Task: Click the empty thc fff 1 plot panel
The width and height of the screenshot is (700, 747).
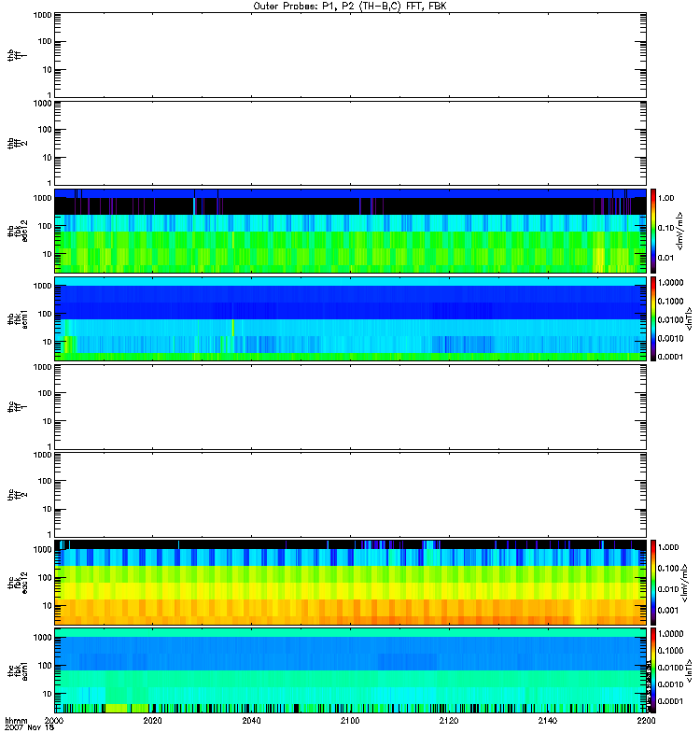Action: [x=350, y=407]
